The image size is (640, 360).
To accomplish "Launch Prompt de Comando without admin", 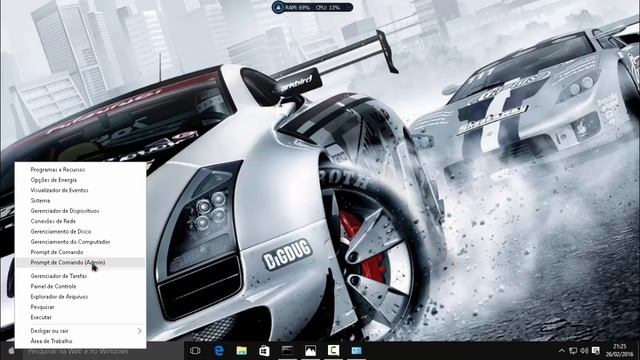I will (80, 252).
